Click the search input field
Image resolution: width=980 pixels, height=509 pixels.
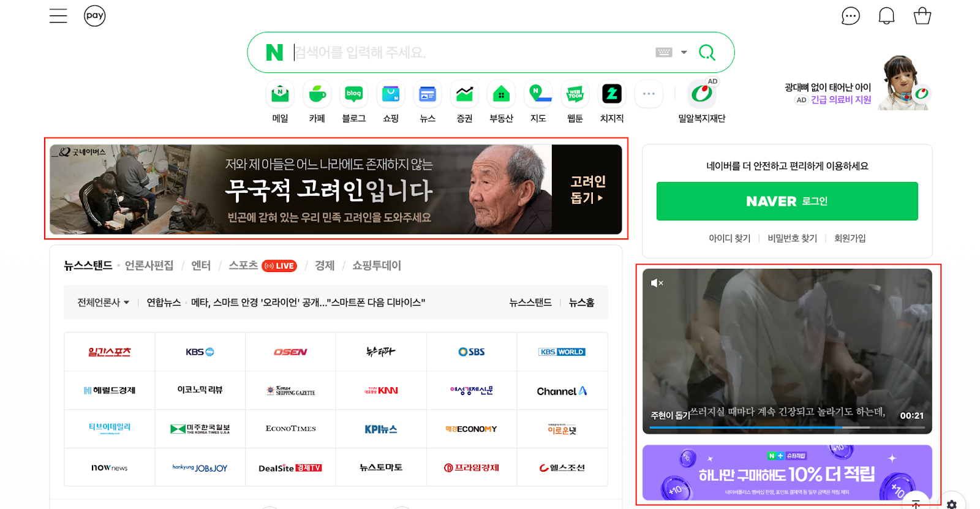(x=472, y=53)
